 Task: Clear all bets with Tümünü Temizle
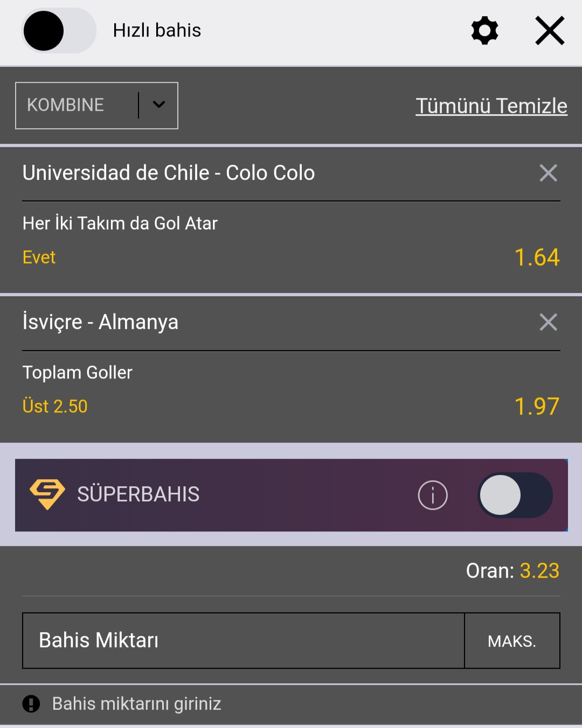491,106
